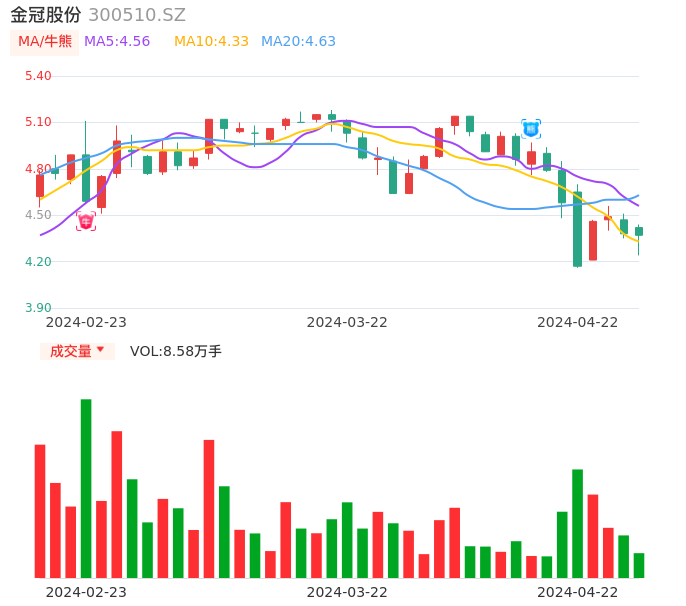
Task: Click the 300510.SZ stock code
Action: [137, 15]
